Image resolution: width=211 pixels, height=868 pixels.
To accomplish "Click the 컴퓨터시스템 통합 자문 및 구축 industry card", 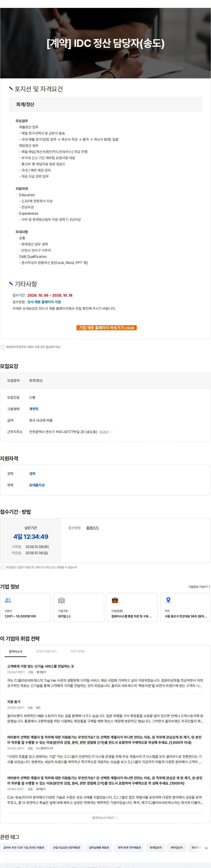I will 132,607.
